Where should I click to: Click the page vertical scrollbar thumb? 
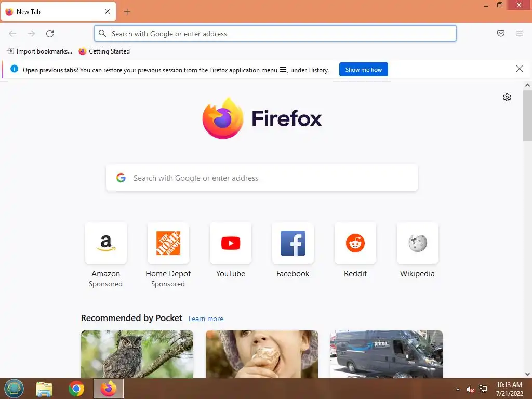tap(527, 116)
